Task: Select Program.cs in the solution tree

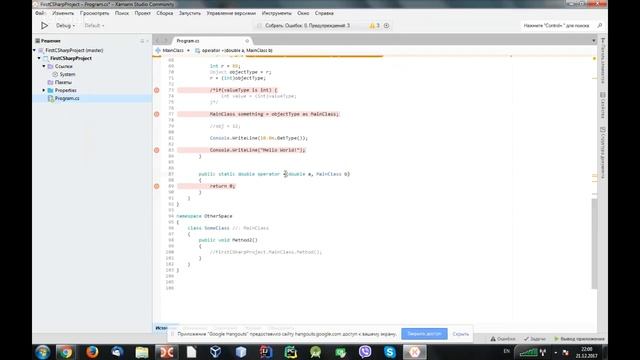Action: pyautogui.click(x=67, y=98)
